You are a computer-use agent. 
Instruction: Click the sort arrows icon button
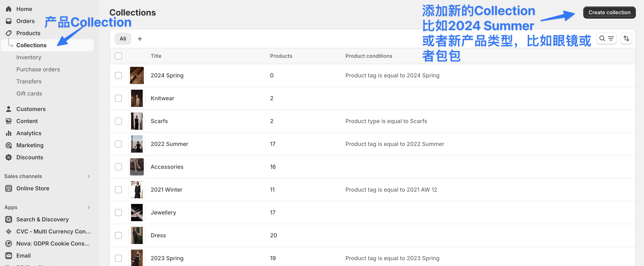point(626,39)
